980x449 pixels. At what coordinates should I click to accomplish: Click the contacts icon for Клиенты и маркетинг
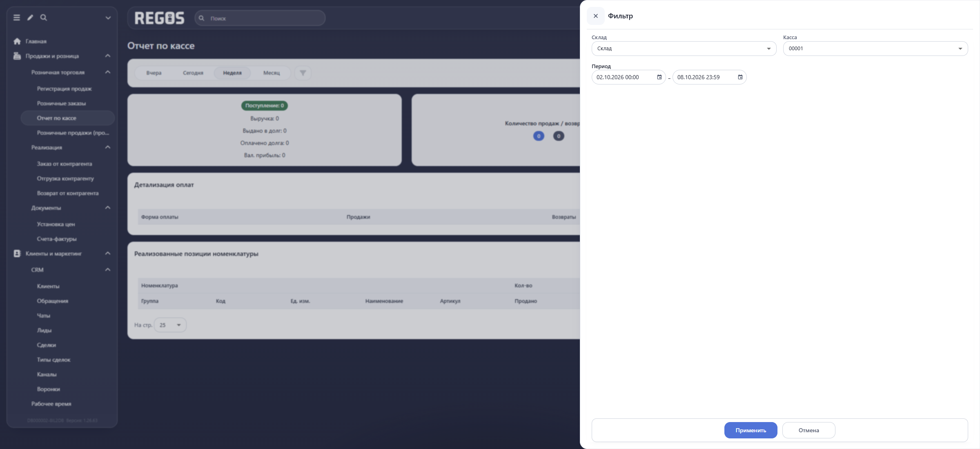[17, 253]
